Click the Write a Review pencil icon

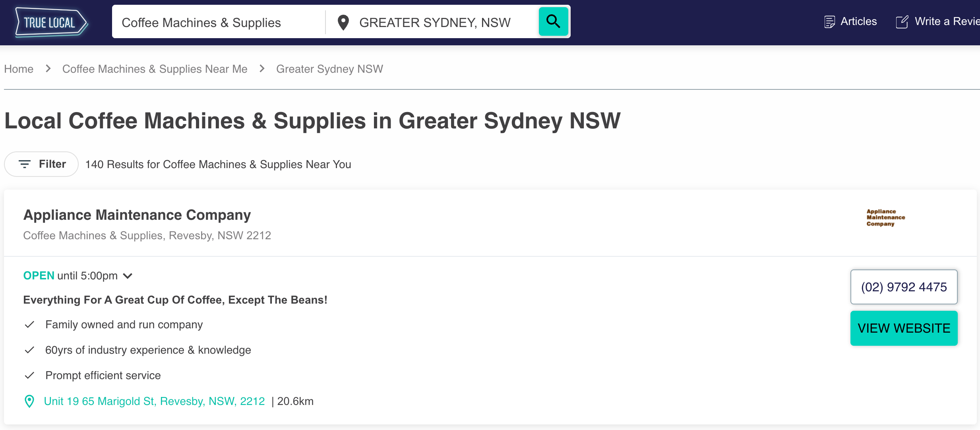(902, 22)
